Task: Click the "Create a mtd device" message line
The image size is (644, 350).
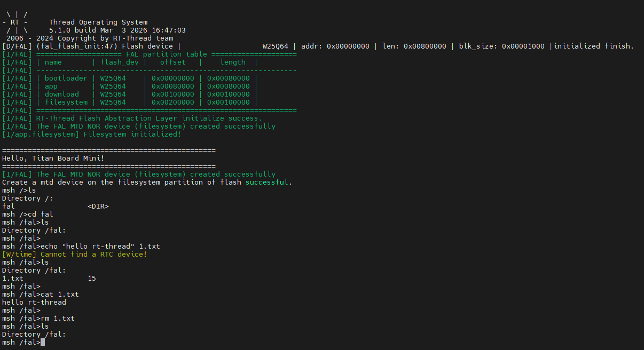Action: pos(147,182)
